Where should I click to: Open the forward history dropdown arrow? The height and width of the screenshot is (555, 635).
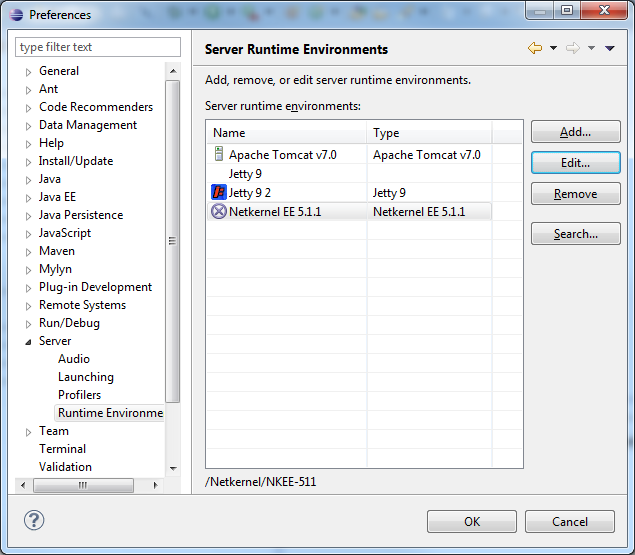tap(591, 48)
